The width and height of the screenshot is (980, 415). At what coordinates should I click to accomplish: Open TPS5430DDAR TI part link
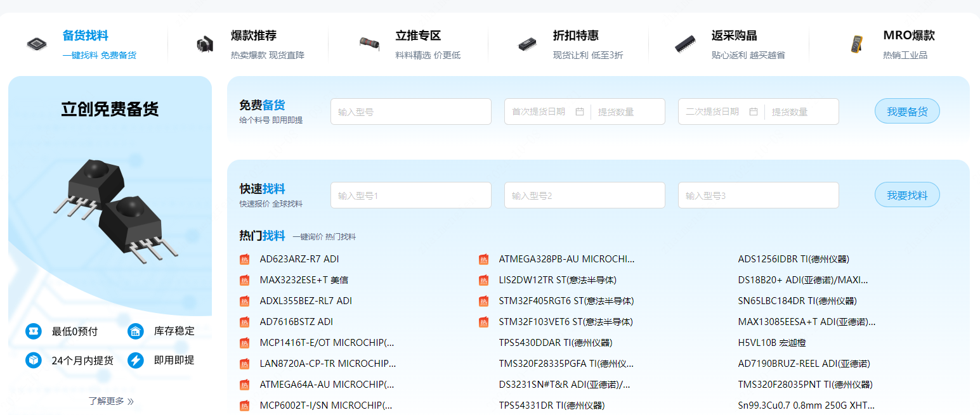(556, 343)
